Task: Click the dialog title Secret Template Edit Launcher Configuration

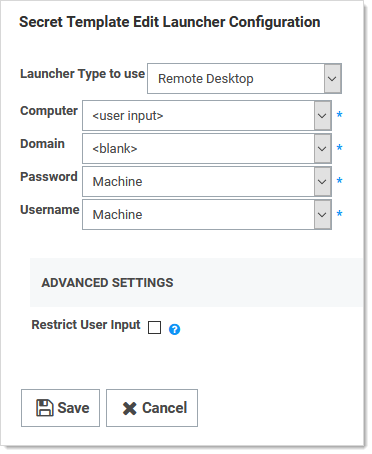Action: 170,22
